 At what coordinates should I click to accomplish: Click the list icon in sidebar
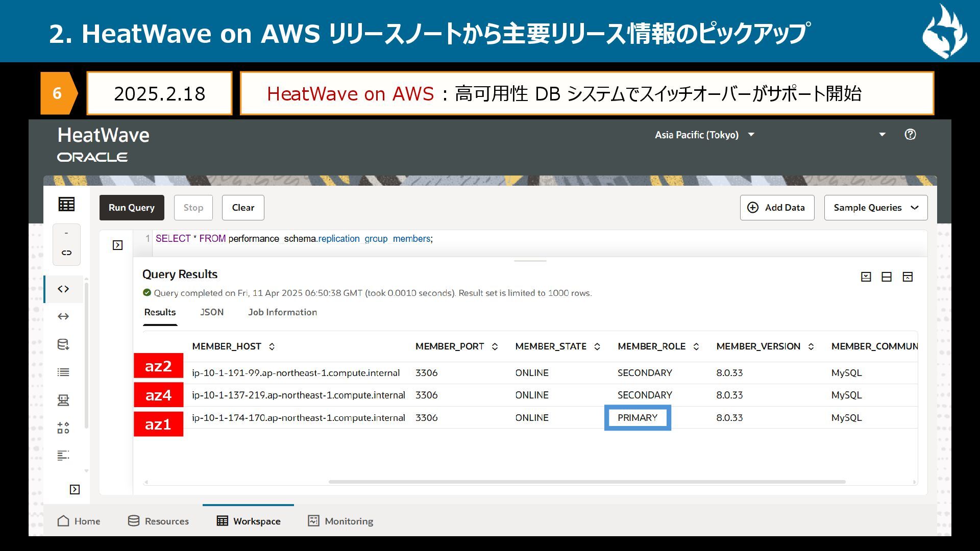(63, 372)
